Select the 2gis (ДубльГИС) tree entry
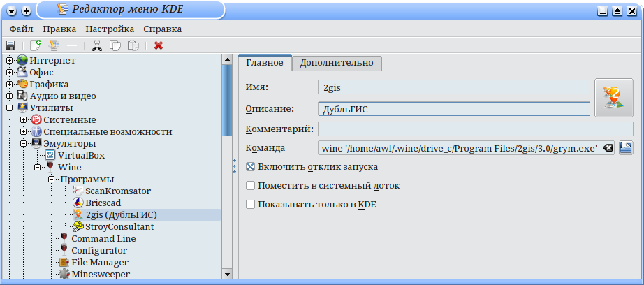644x285 pixels. pos(121,214)
